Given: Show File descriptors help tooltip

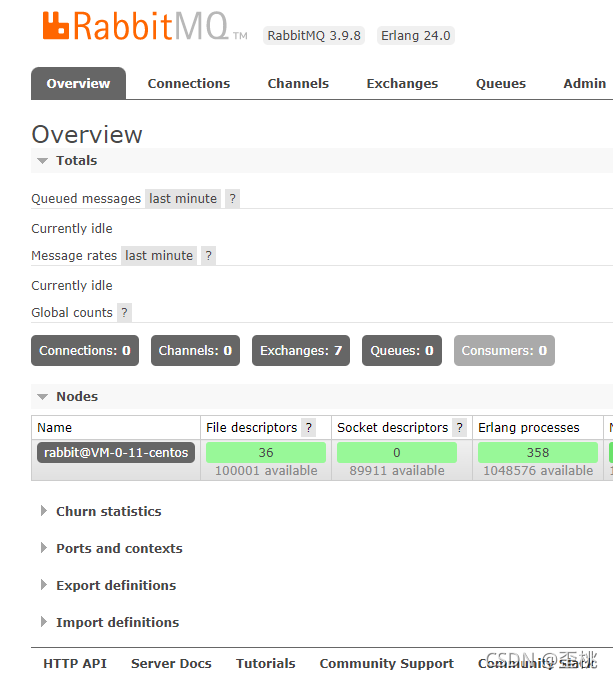Looking at the screenshot, I should click(x=309, y=428).
